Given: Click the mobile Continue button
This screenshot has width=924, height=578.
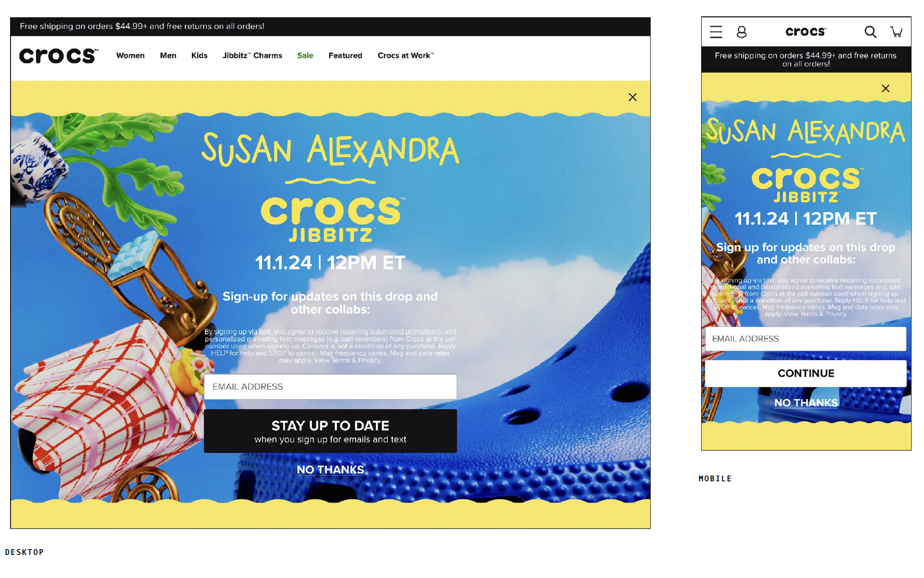Looking at the screenshot, I should (x=806, y=374).
